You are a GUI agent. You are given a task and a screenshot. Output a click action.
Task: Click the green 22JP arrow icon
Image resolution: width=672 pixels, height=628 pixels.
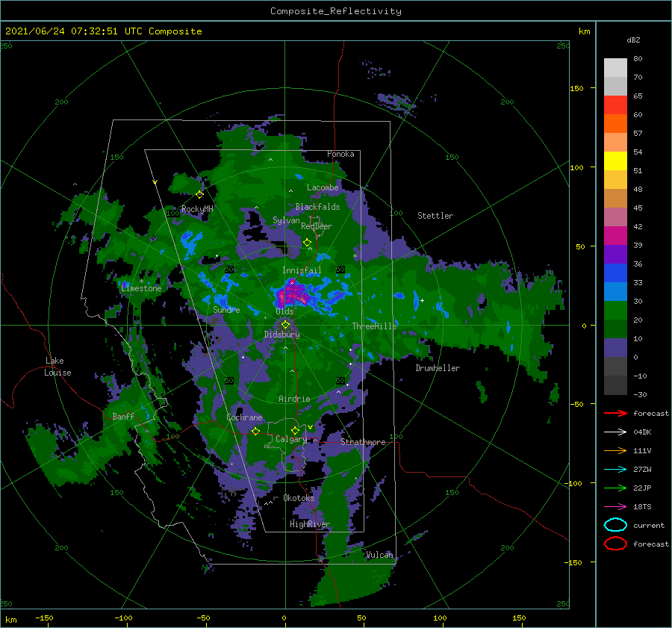pos(615,488)
